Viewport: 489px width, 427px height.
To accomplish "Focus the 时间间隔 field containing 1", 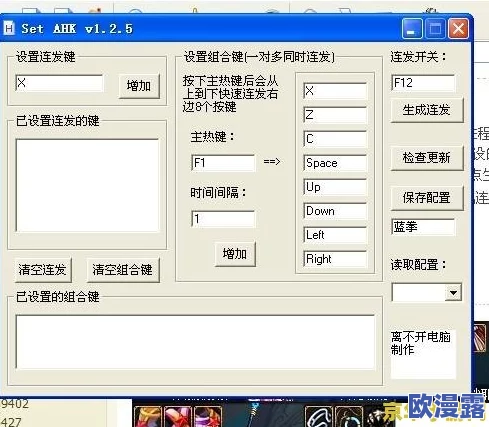I will pos(223,219).
